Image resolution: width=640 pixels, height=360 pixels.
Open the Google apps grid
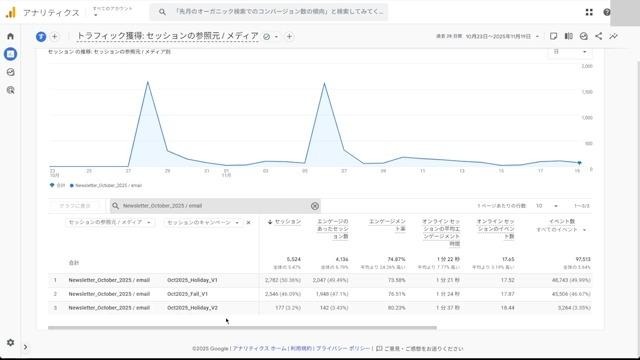589,12
